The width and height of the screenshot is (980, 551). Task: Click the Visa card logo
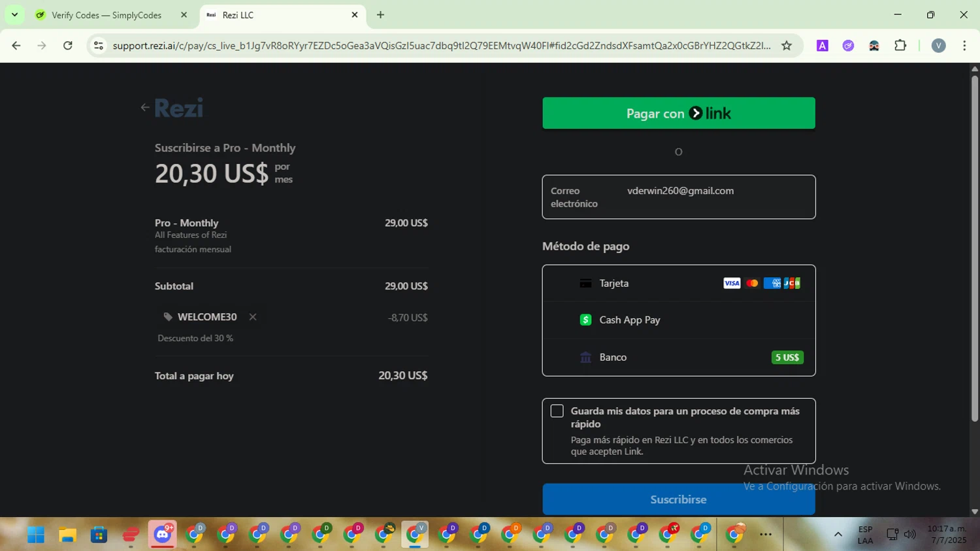coord(732,283)
